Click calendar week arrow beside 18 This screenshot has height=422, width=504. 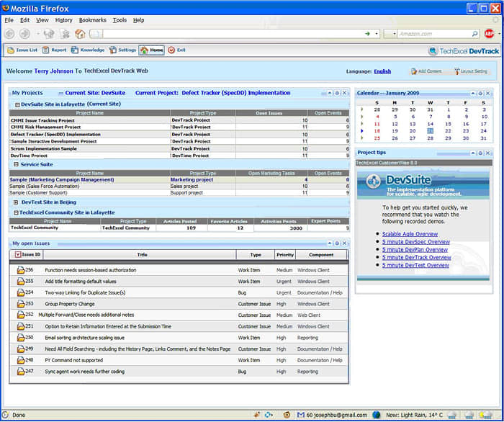(x=362, y=131)
